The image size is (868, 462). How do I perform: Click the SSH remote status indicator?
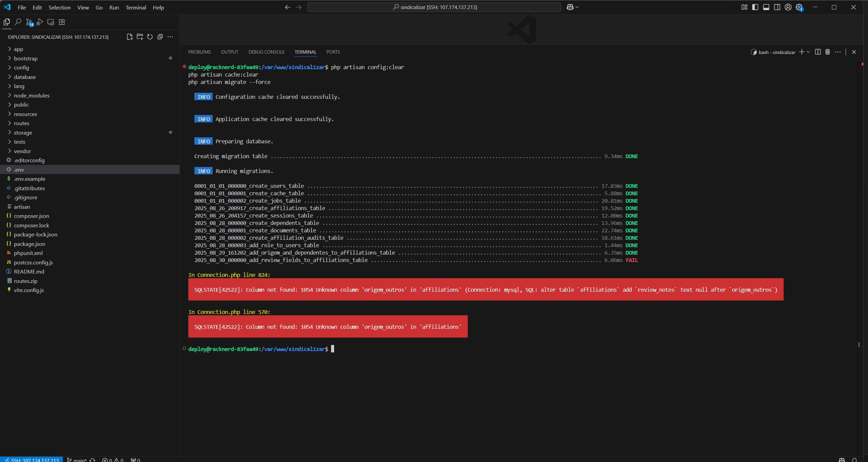point(32,459)
